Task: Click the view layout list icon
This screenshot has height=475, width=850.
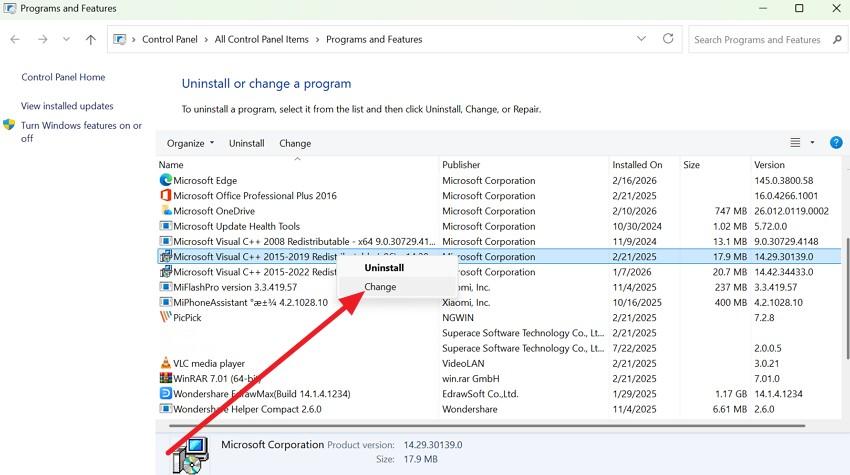Action: (795, 143)
